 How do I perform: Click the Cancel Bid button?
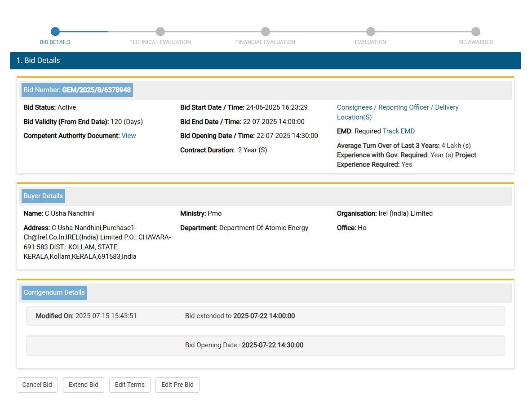point(37,385)
